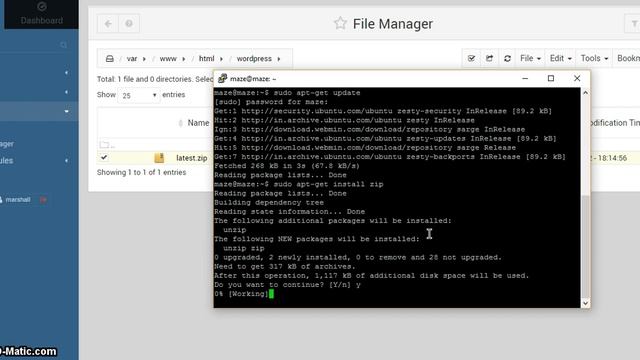Open the latest.zip file link
Viewport: 640px width, 360px height.
191,158
